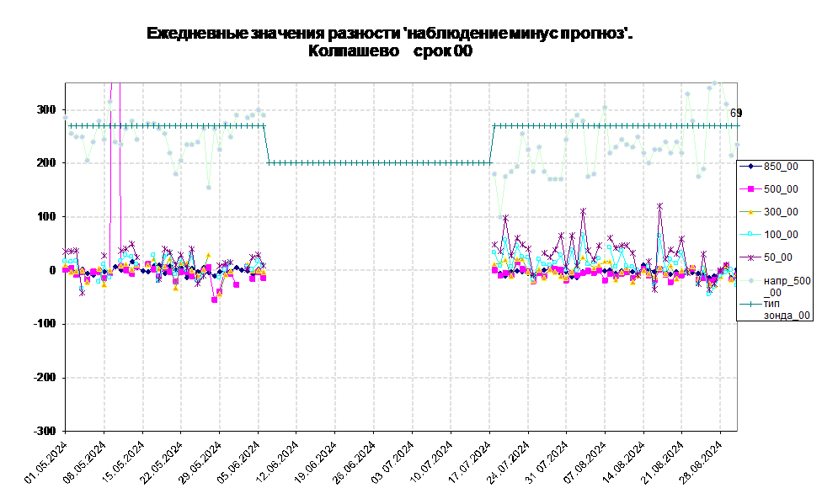
Task: Click y-axis label -200
Action: click(44, 377)
